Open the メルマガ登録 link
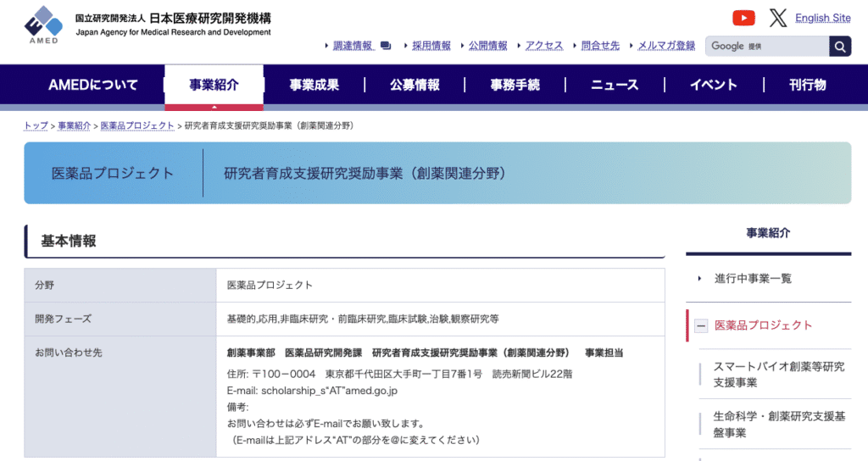This screenshot has width=868, height=461. (665, 46)
